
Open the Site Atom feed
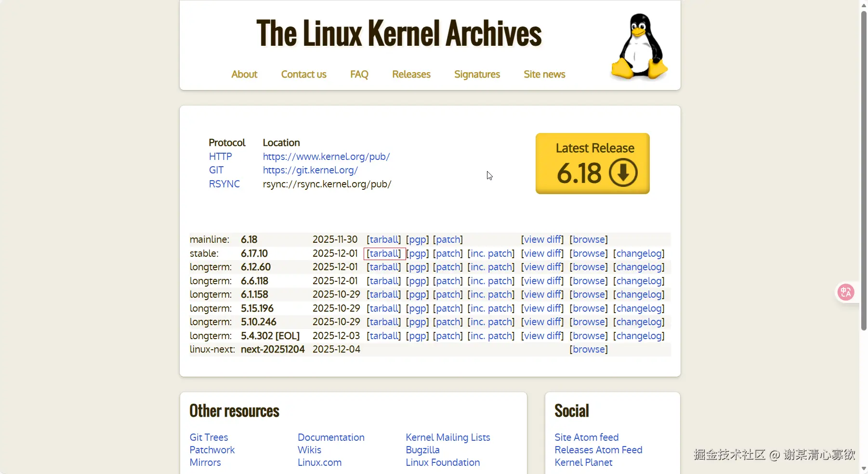(x=587, y=437)
